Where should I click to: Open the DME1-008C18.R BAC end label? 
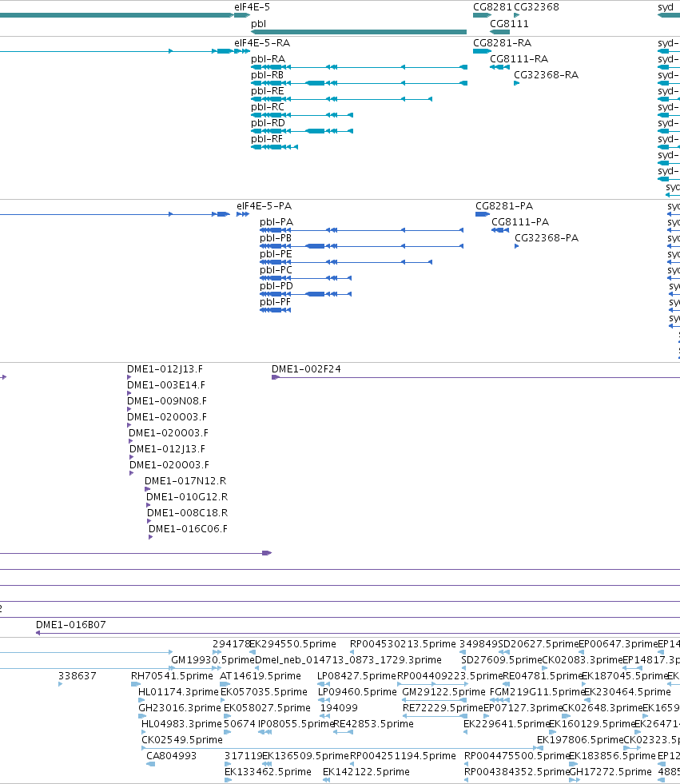coord(188,513)
